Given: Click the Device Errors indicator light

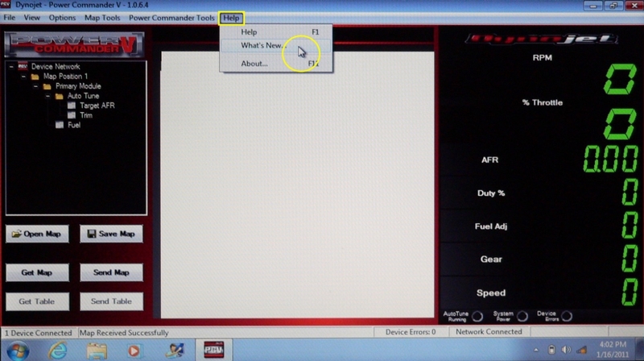Looking at the screenshot, I should (x=566, y=315).
